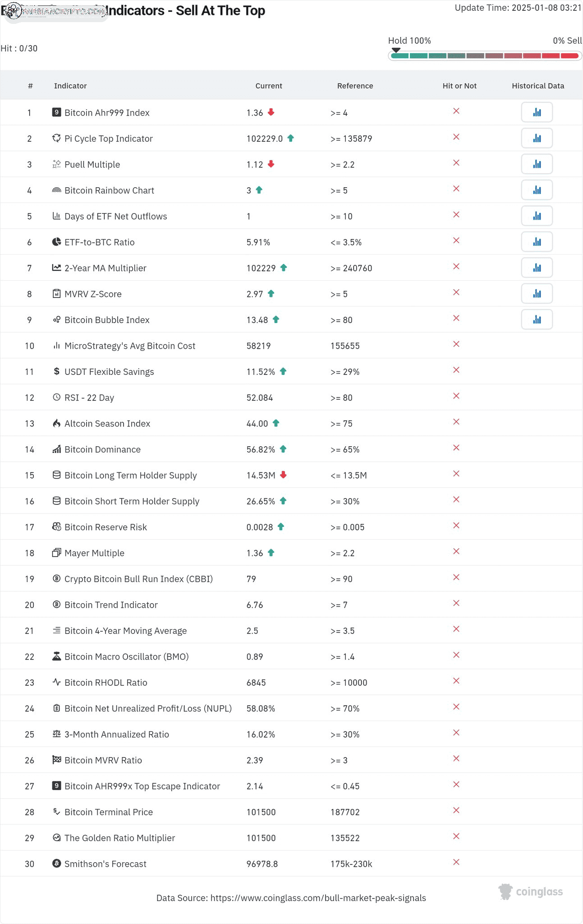583x924 pixels.
Task: Click the 96978.8 Smithson's Forecast current value
Action: click(262, 864)
